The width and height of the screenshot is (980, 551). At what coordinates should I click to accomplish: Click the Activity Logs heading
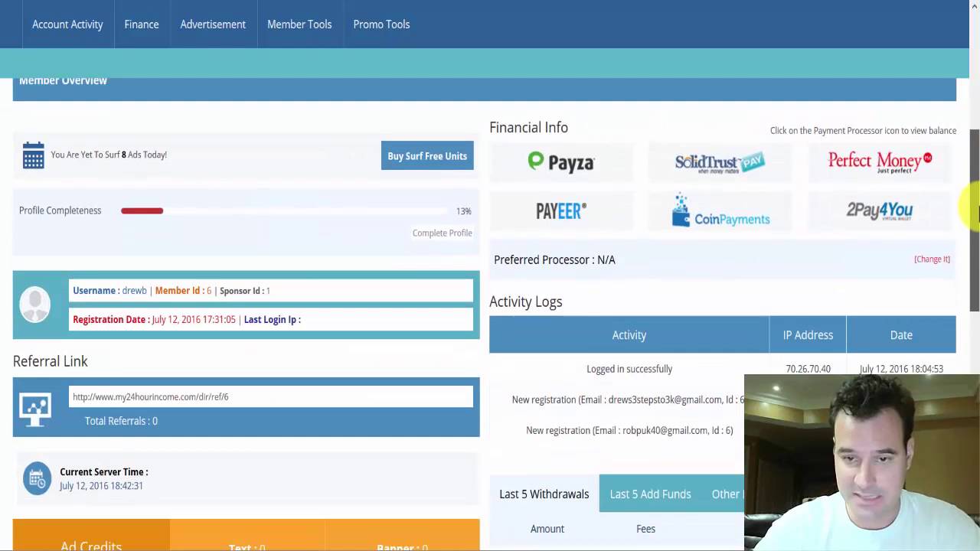click(x=526, y=302)
